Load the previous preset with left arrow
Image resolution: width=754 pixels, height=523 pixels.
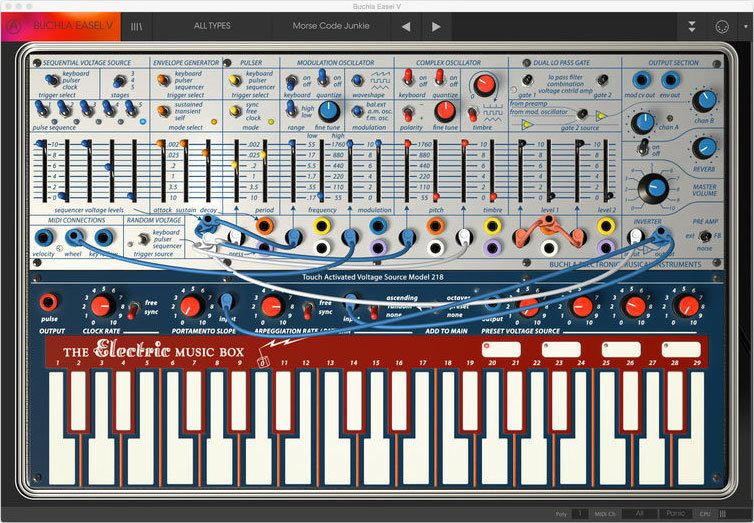tap(405, 26)
